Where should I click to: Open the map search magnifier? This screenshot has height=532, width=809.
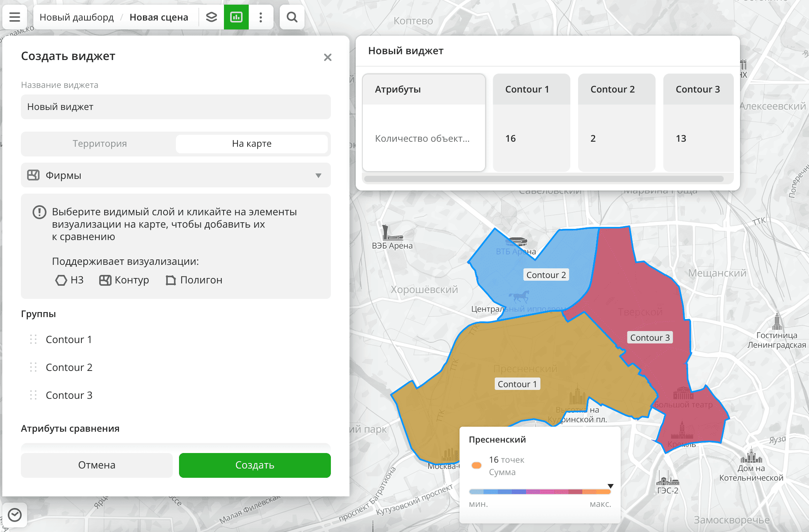click(x=292, y=17)
